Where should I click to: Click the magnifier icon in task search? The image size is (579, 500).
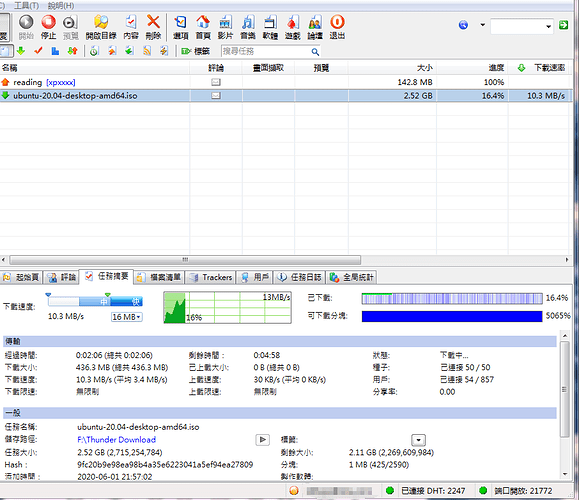[315, 52]
